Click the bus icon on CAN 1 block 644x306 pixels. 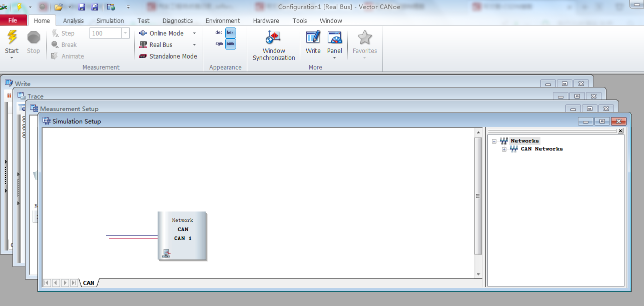click(166, 253)
